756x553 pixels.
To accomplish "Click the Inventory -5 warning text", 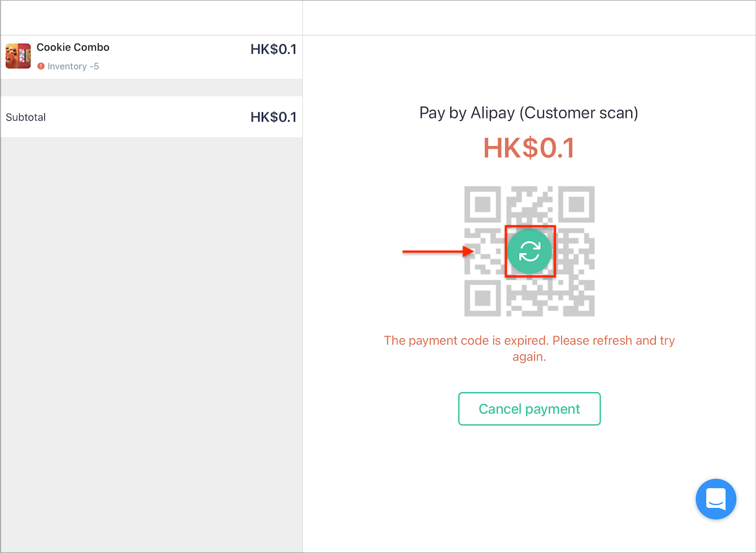I will [x=73, y=66].
